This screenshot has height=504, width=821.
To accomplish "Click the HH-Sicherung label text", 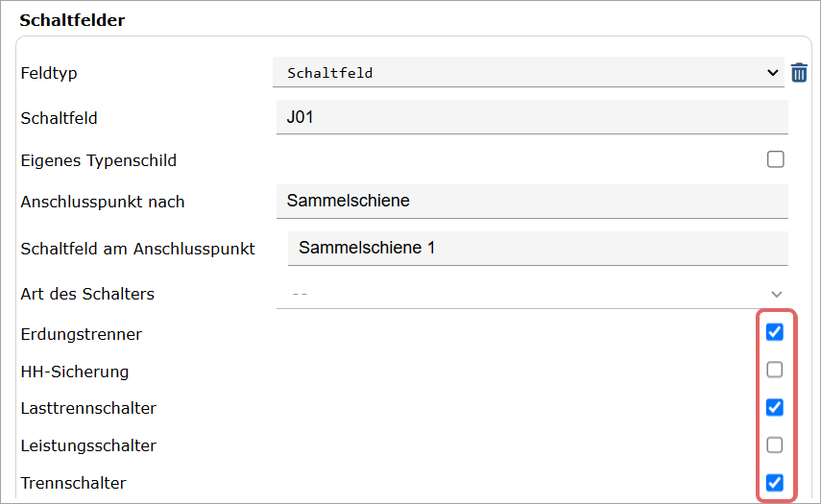I will click(x=75, y=372).
